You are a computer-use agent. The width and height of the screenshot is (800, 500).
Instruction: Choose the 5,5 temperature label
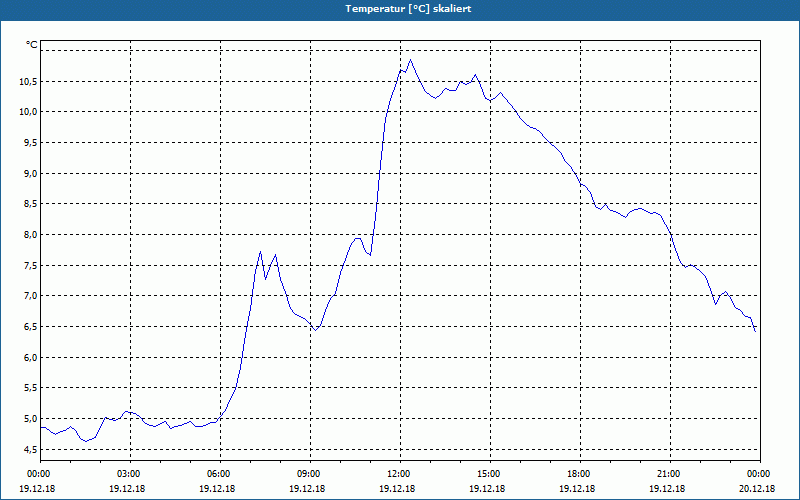(x=31, y=388)
